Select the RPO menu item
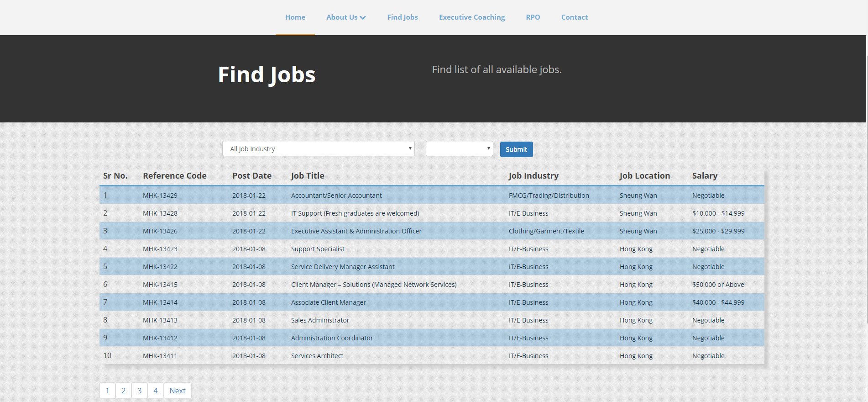868x402 pixels. [533, 17]
